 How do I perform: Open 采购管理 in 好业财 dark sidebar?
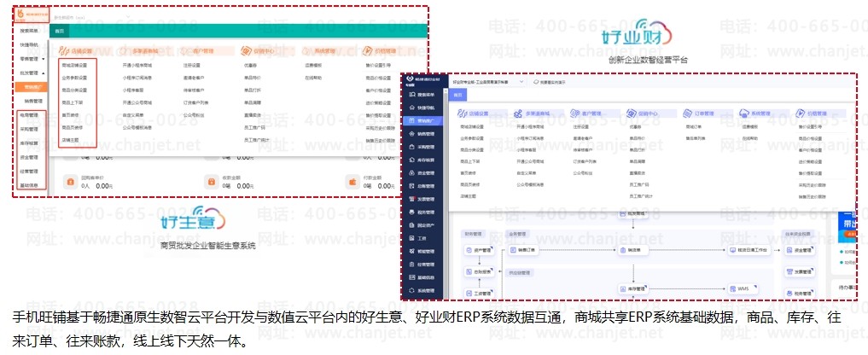click(422, 147)
